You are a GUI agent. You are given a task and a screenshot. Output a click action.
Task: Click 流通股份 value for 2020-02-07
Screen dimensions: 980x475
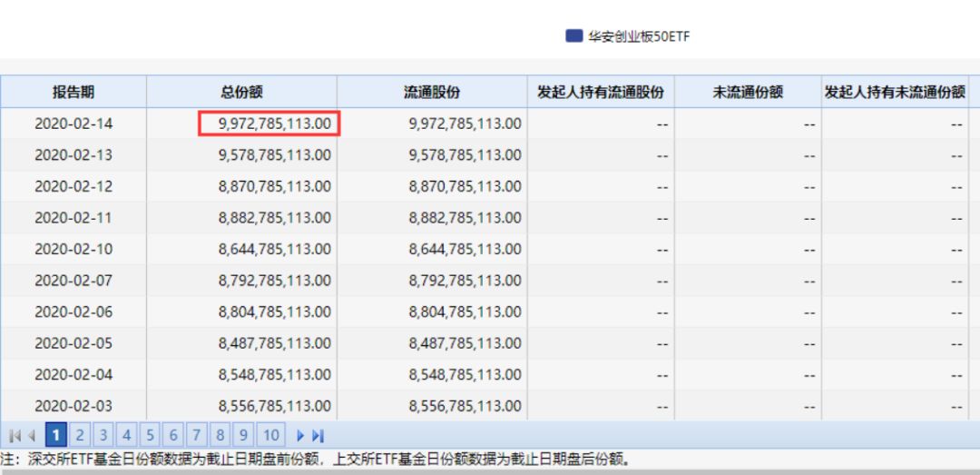coord(465,281)
